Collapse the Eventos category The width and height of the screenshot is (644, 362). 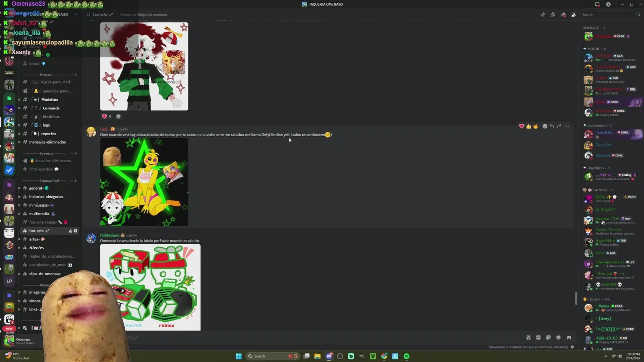[46, 153]
